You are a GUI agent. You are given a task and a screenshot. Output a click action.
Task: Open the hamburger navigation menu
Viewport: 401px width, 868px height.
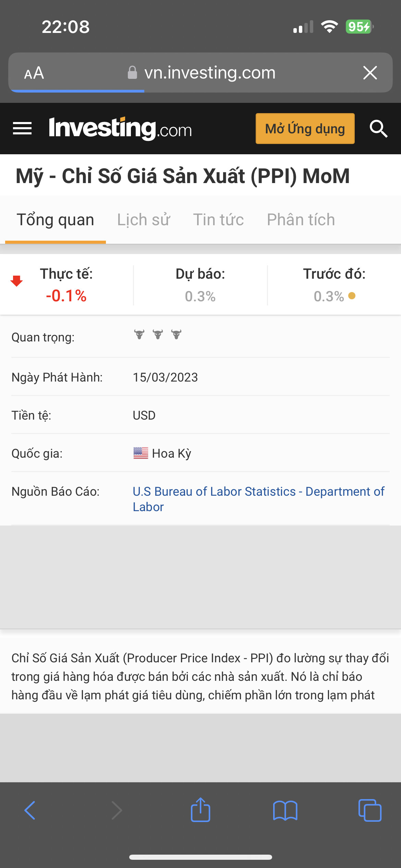tap(22, 129)
